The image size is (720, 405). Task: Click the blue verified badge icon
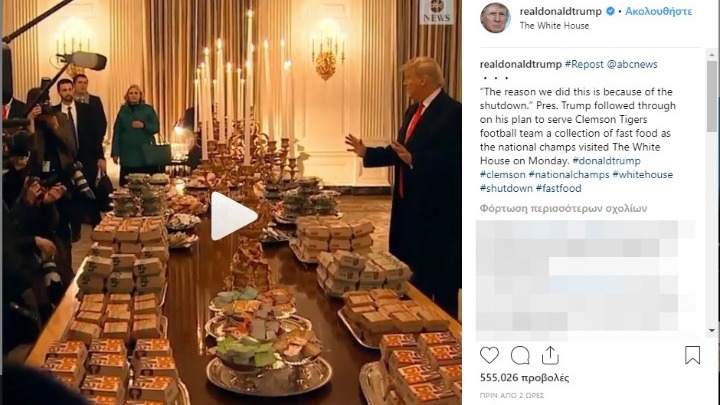[610, 11]
